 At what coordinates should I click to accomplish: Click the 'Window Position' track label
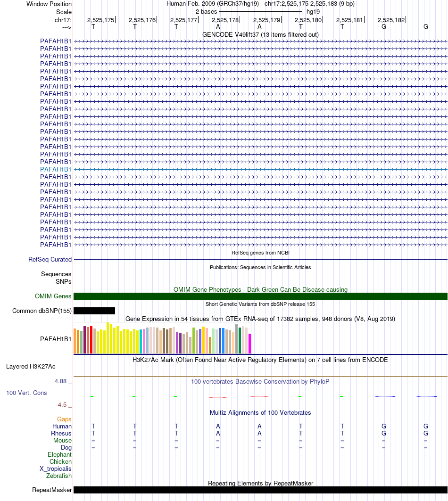49,4
